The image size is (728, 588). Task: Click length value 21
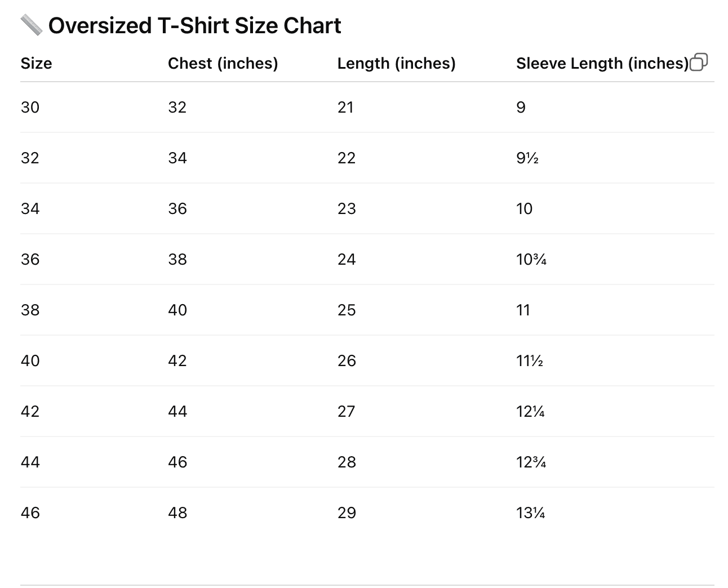345,107
